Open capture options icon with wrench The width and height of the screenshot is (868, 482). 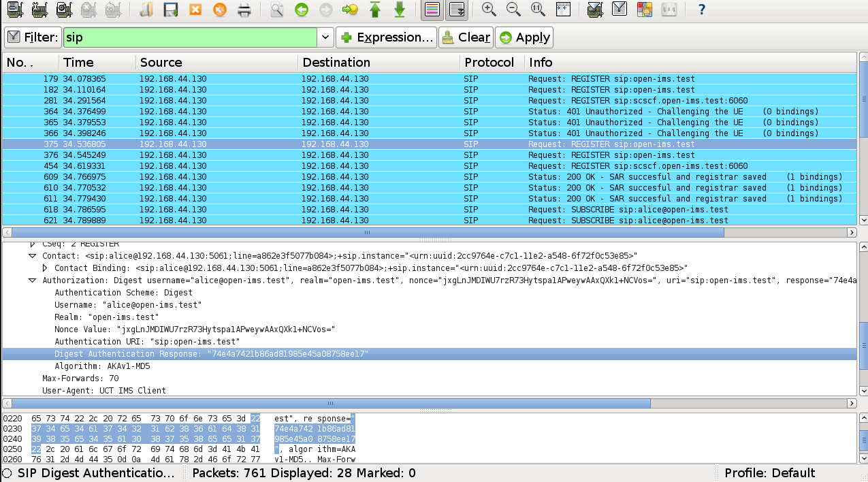(39, 10)
